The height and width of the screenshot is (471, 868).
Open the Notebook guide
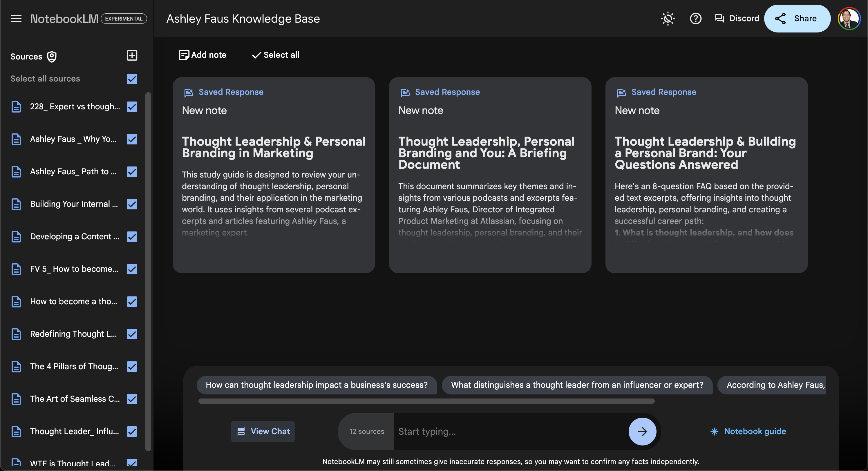(x=748, y=432)
